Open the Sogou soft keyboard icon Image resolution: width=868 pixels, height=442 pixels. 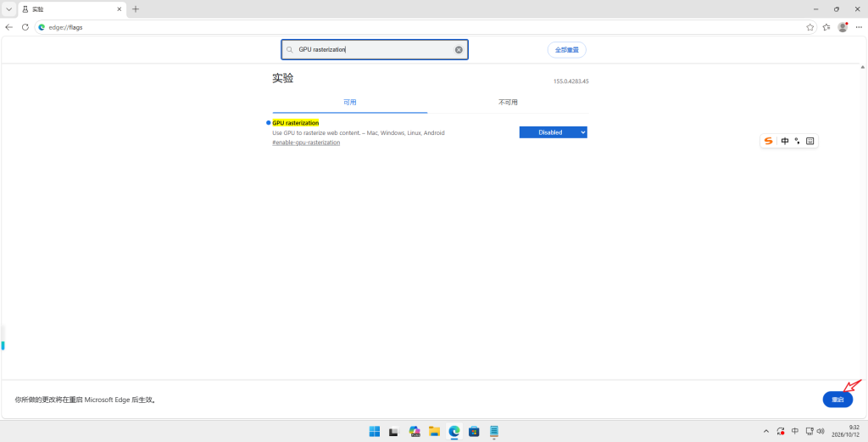click(810, 141)
